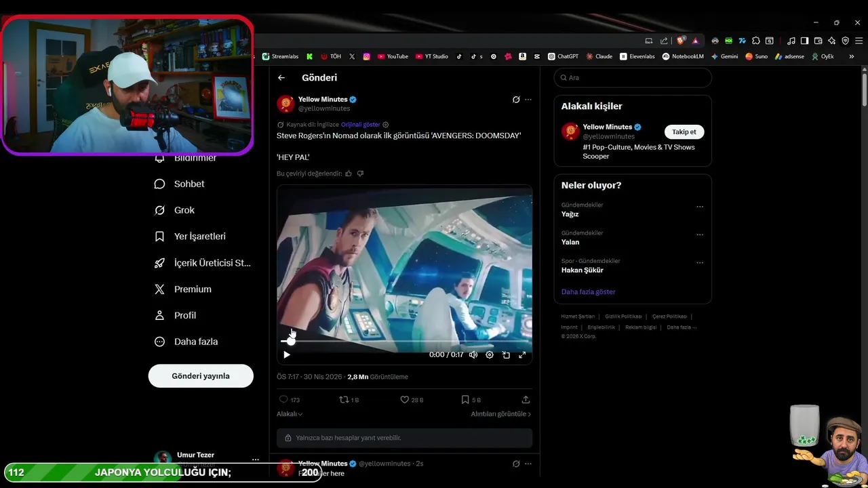Share the post via upload icon
868x488 pixels.
[x=526, y=400]
